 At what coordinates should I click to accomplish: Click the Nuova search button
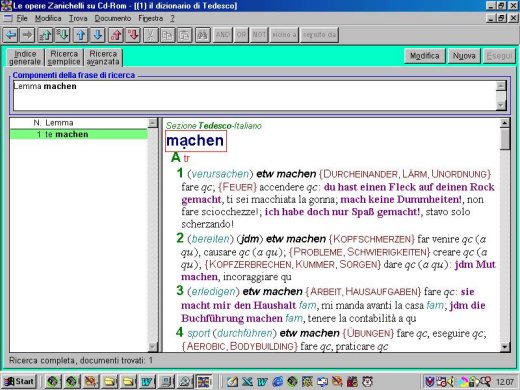click(464, 56)
